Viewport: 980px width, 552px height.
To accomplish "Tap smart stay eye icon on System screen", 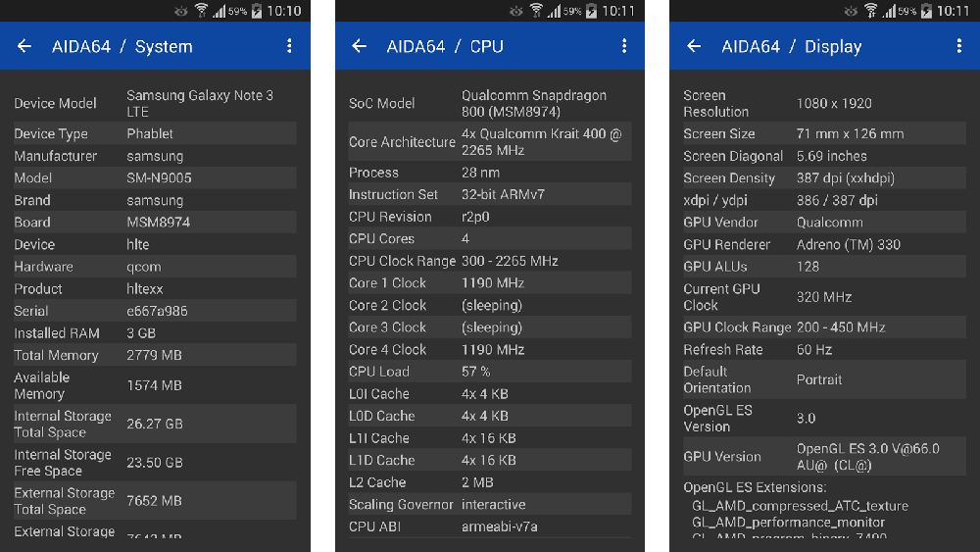I will 180,11.
